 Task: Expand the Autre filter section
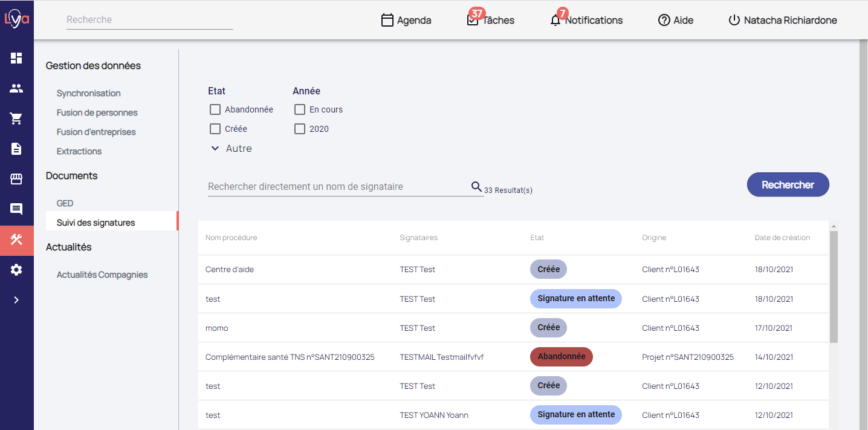click(231, 149)
